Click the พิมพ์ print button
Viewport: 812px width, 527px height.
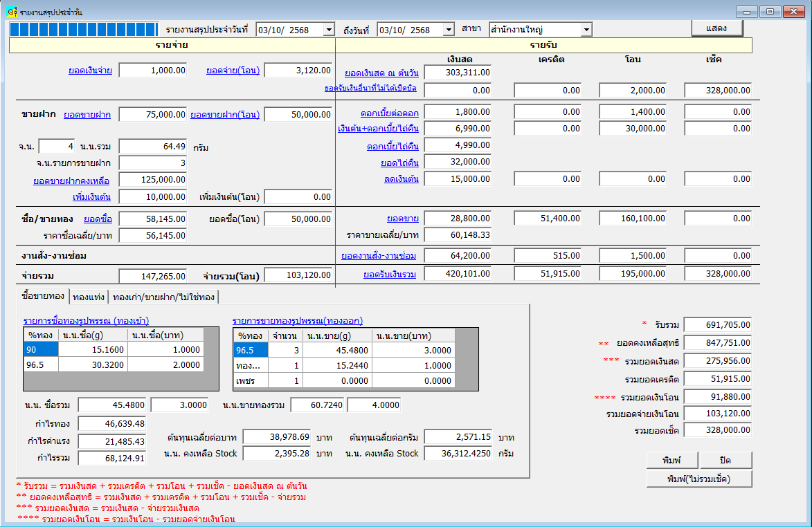click(x=671, y=460)
